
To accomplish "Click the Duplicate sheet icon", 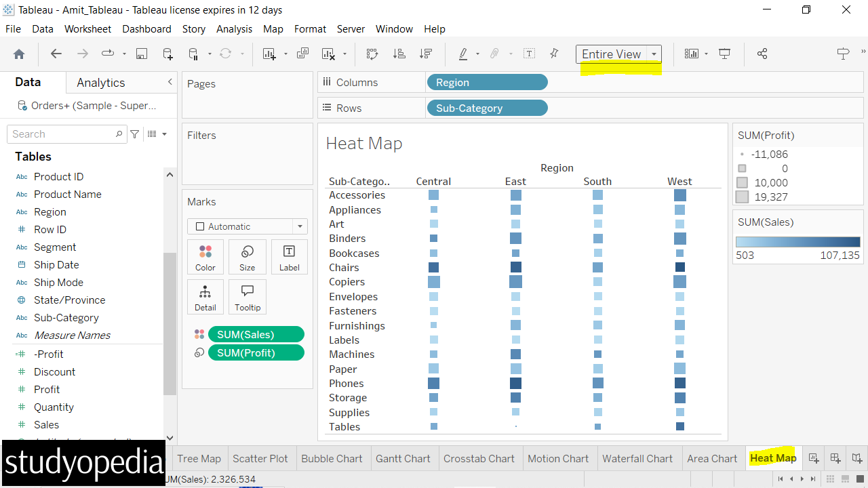I will (x=303, y=54).
